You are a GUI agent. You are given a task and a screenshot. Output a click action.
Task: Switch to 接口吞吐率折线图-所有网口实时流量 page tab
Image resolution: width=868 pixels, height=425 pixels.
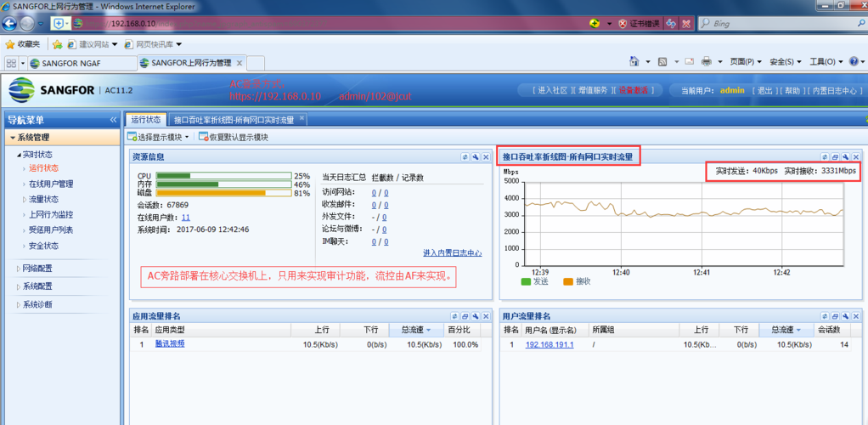pyautogui.click(x=234, y=119)
